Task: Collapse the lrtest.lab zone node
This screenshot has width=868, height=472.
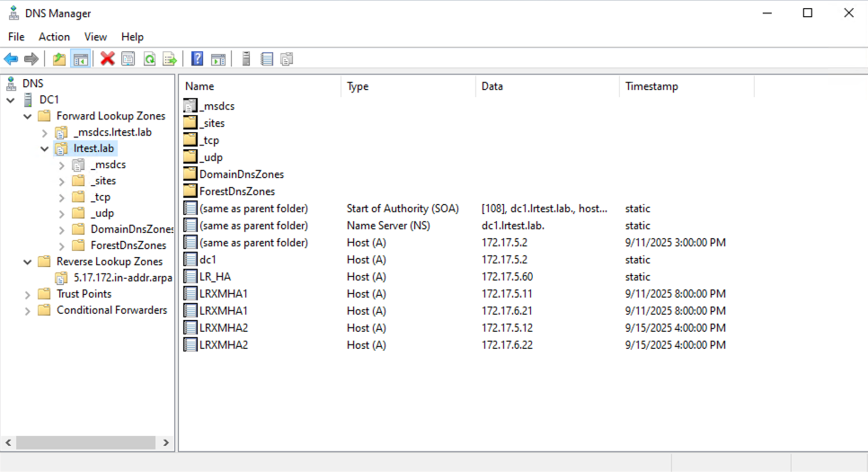Action: 45,148
